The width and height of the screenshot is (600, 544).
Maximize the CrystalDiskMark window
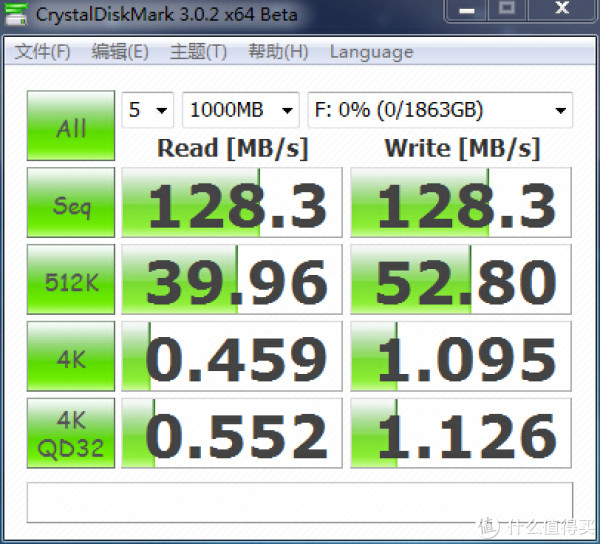507,10
